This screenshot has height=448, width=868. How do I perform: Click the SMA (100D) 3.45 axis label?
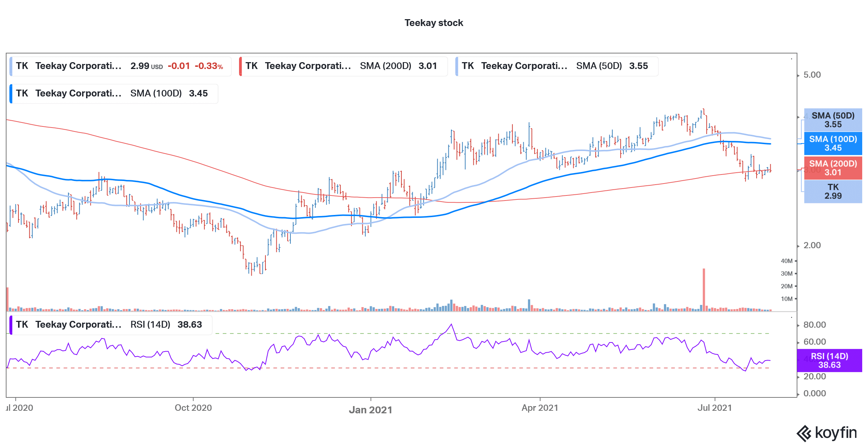[x=833, y=143]
